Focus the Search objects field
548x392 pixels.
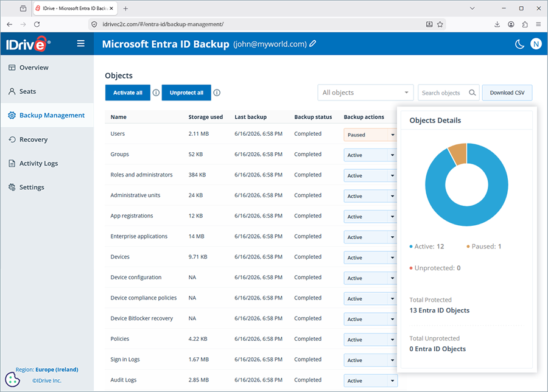(444, 93)
